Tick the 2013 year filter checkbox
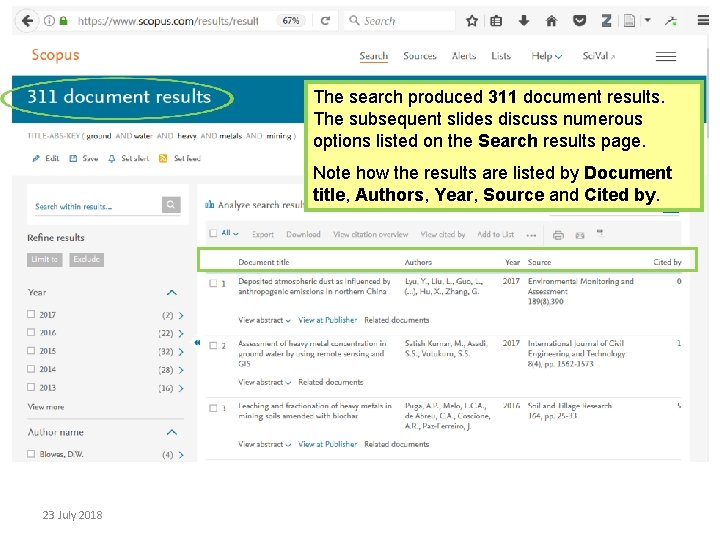 31,387
